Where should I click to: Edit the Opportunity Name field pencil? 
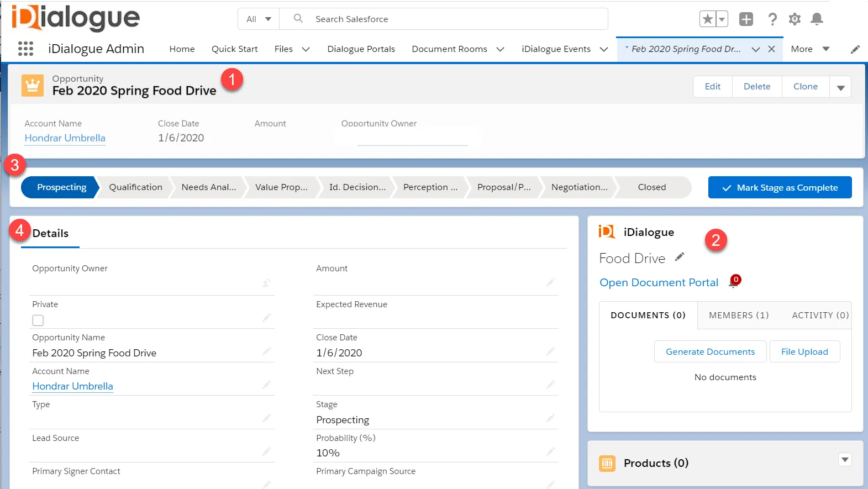[x=266, y=351]
